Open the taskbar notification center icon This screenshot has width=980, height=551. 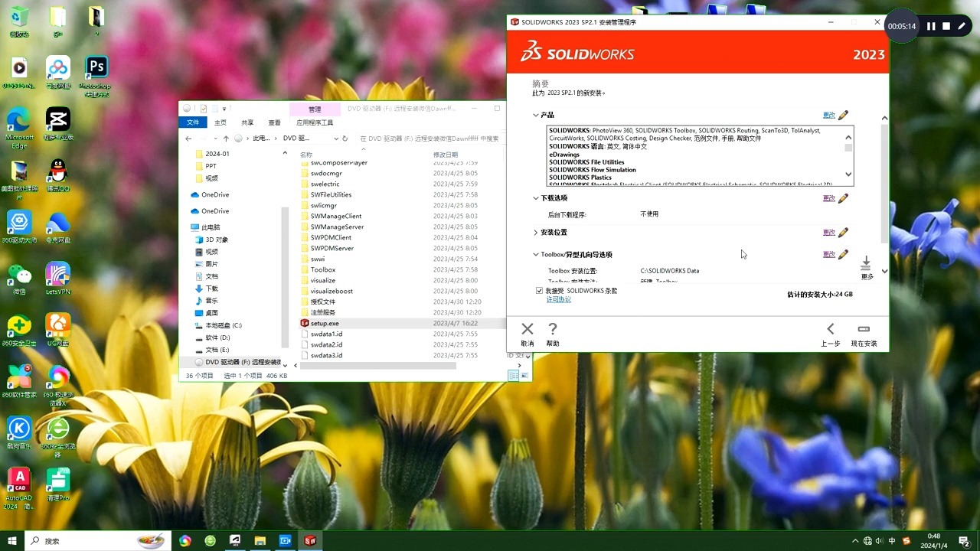(965, 541)
